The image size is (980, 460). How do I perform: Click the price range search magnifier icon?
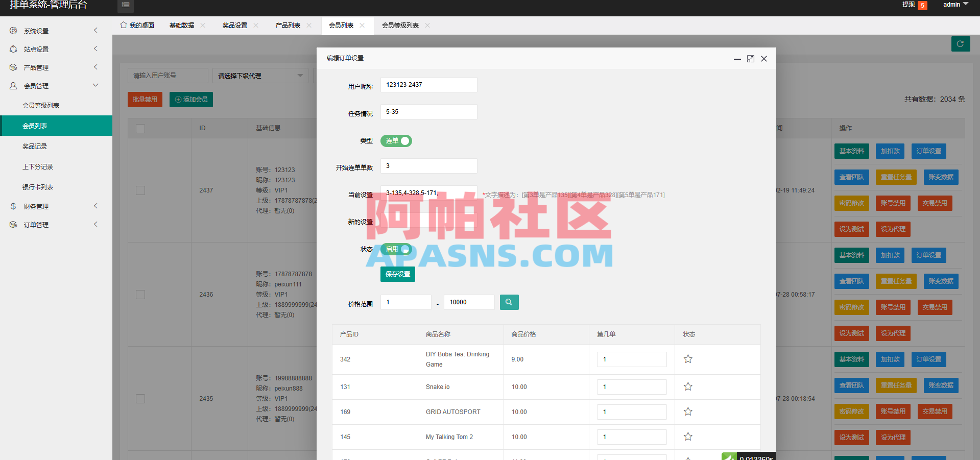(509, 302)
